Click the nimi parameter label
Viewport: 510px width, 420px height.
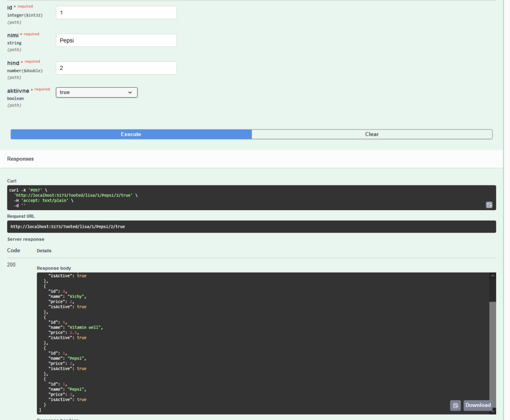pyautogui.click(x=13, y=35)
